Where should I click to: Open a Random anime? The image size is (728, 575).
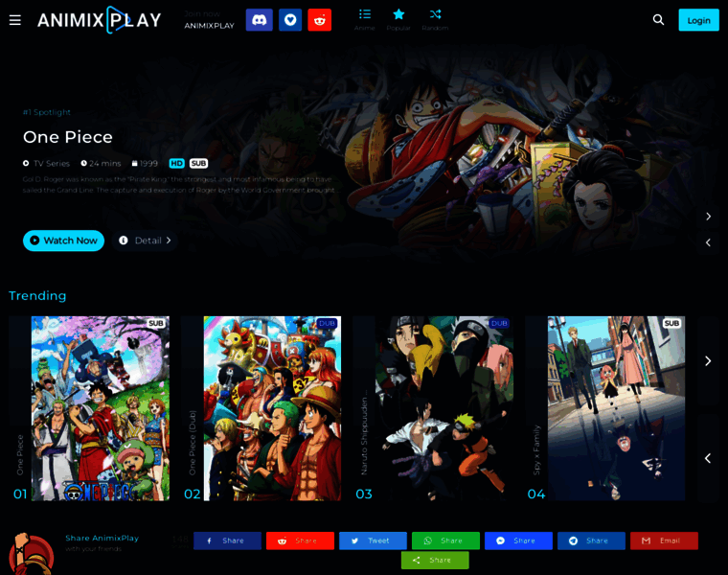coord(435,20)
